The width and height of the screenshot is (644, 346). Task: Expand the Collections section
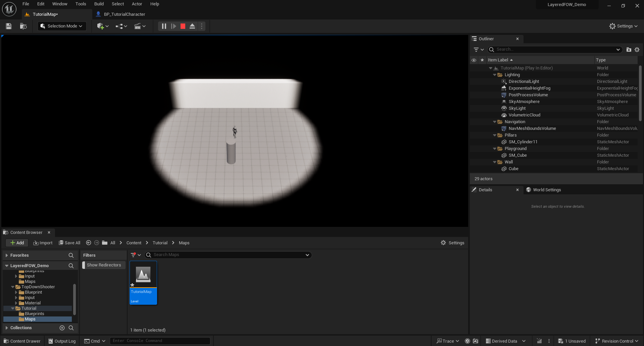(7, 328)
